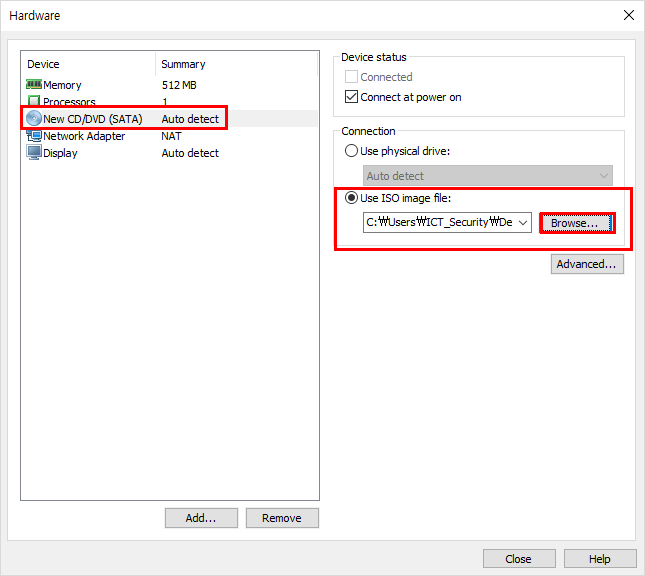Choose Use ISO image file option
The height and width of the screenshot is (576, 645).
(351, 197)
